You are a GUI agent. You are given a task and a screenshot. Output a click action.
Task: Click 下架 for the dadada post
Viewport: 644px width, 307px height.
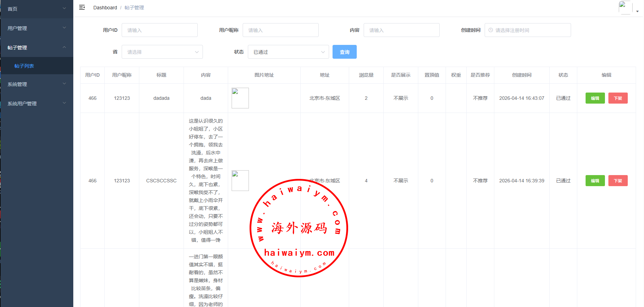coord(618,98)
